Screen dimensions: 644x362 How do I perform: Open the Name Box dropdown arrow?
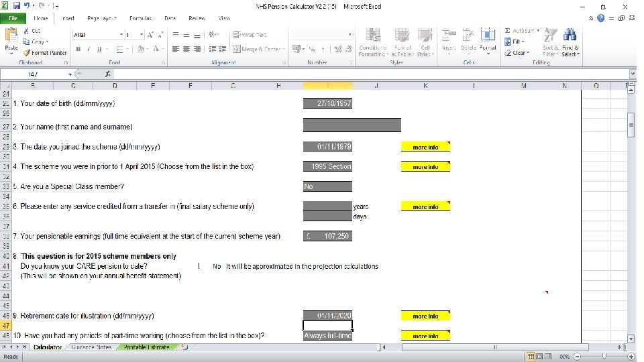coord(70,74)
